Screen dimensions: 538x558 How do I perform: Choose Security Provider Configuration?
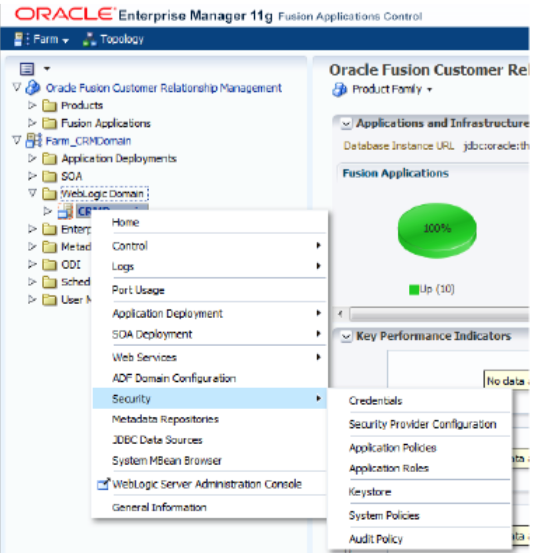tap(420, 425)
